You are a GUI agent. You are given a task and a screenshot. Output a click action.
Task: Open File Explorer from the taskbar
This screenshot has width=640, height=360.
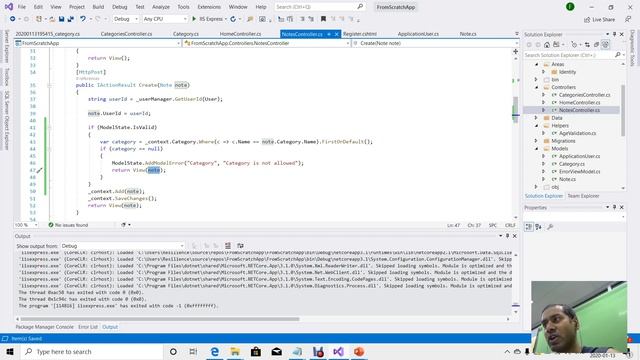coord(235,351)
